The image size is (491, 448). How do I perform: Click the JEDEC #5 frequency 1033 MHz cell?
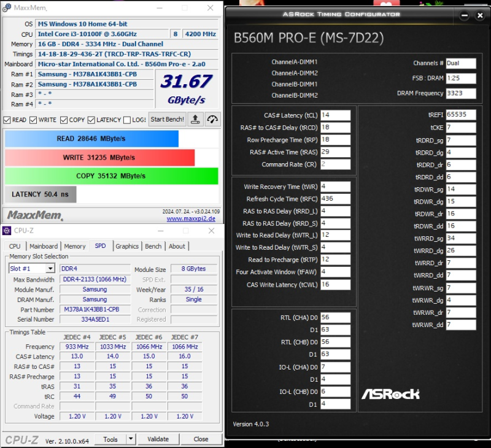(x=113, y=347)
